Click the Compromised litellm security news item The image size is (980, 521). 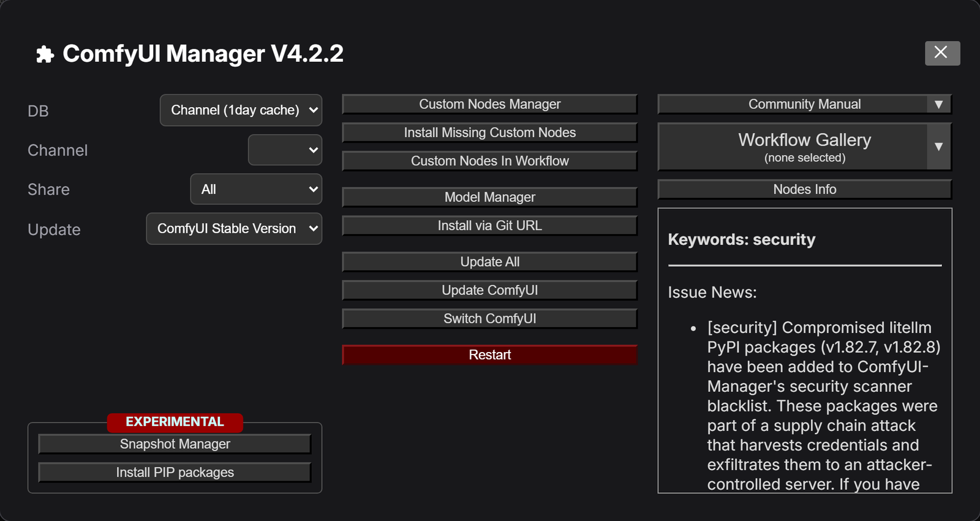(x=823, y=405)
